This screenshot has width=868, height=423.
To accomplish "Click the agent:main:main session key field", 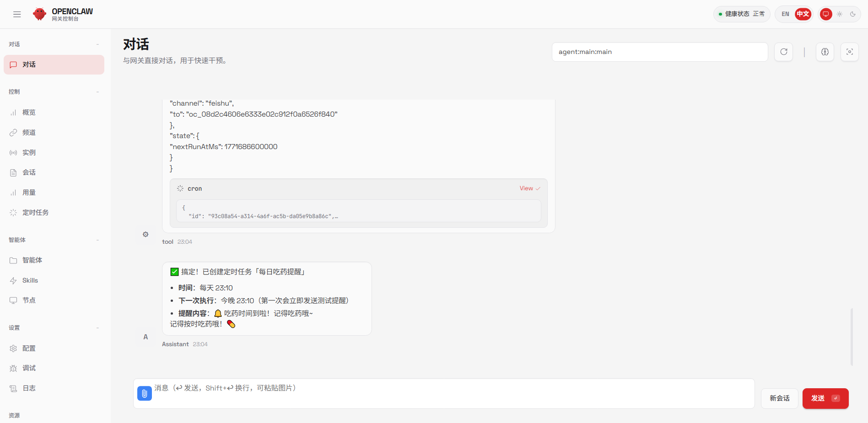I will point(659,52).
